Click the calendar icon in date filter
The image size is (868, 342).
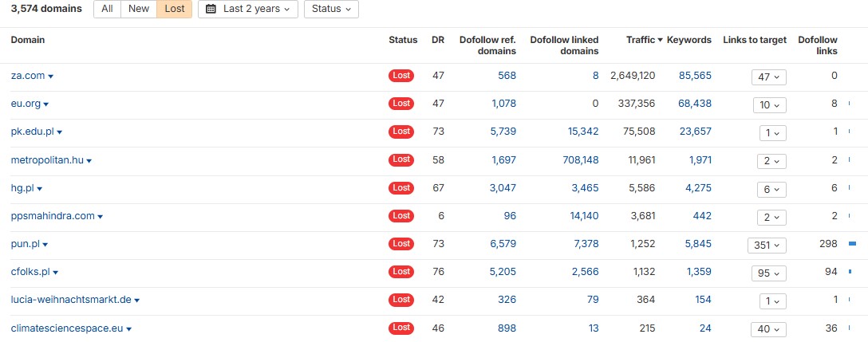click(x=211, y=9)
